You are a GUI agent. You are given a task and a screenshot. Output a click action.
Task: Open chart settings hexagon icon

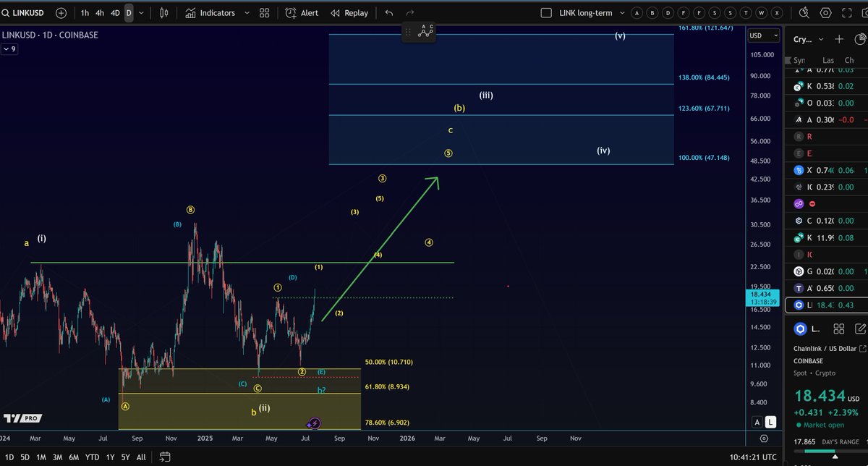click(x=826, y=13)
